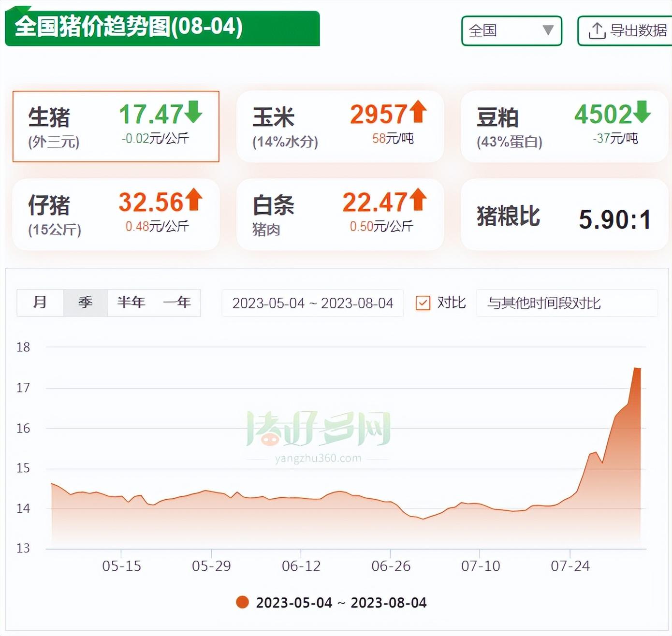The width and height of the screenshot is (672, 636).
Task: Select the 白条 猪肉 price card
Action: coord(340,215)
